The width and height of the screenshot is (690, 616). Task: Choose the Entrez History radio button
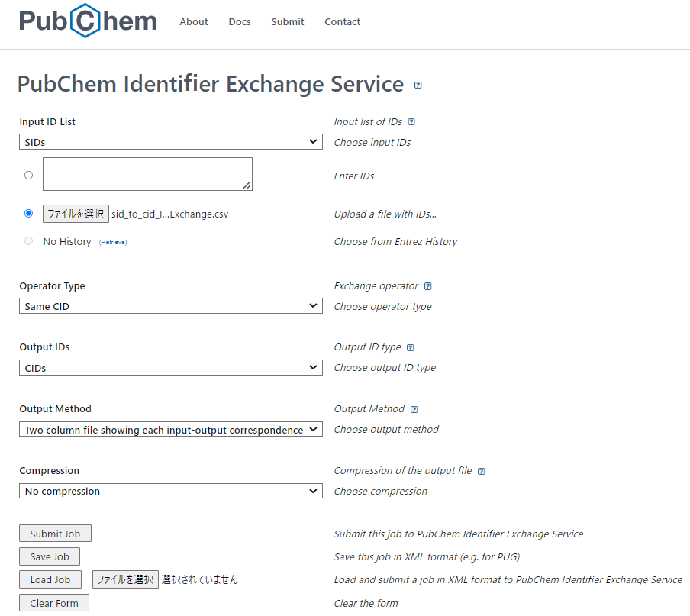[x=28, y=240]
